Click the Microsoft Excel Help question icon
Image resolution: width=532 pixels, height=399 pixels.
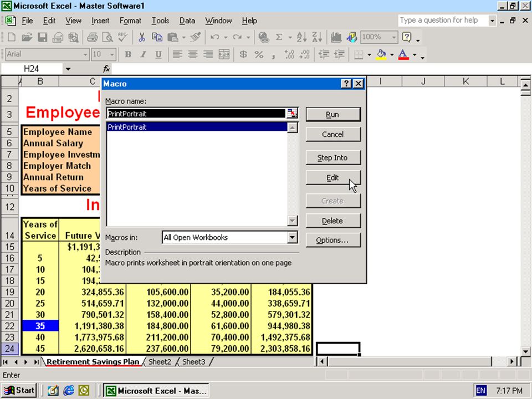(406, 37)
